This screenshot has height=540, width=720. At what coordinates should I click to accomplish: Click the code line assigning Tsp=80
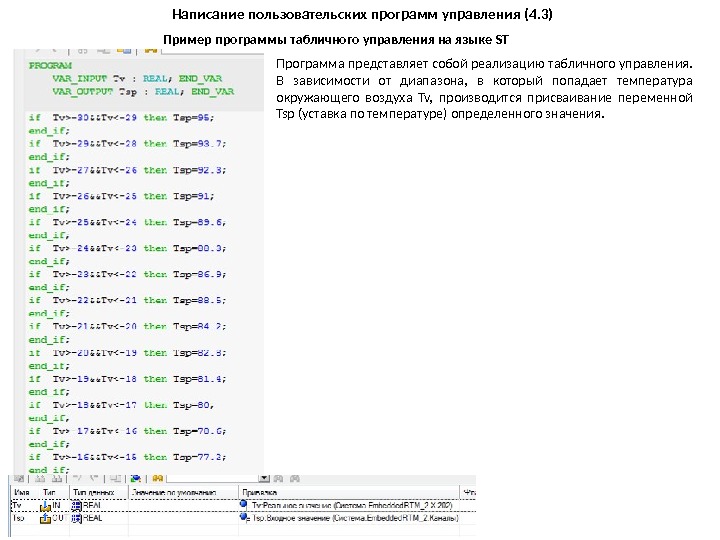point(121,405)
